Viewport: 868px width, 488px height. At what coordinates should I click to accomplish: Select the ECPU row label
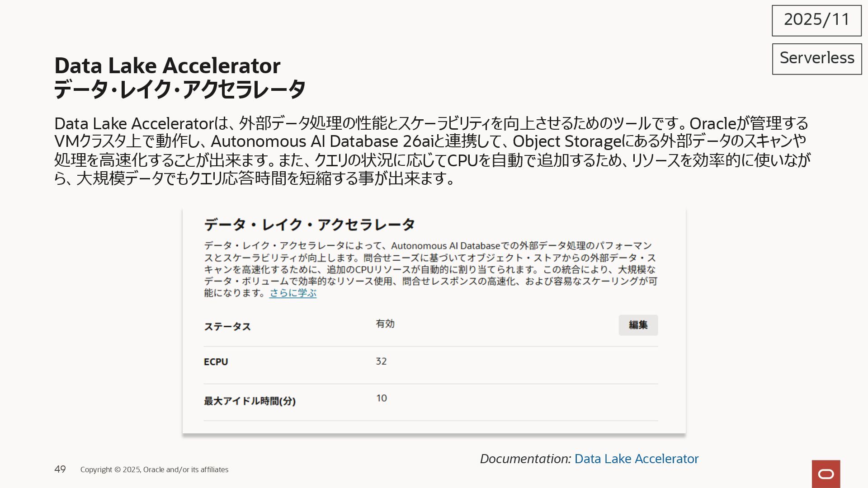(216, 362)
